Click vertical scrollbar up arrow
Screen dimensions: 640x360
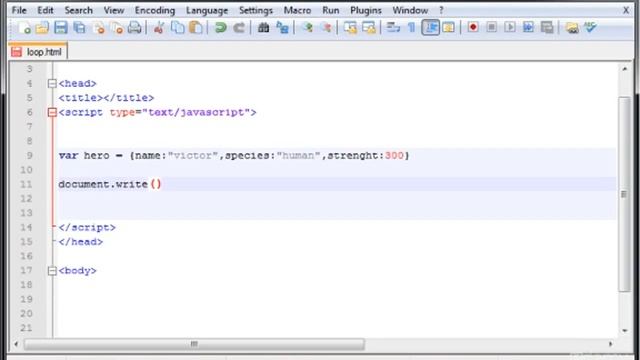624,69
